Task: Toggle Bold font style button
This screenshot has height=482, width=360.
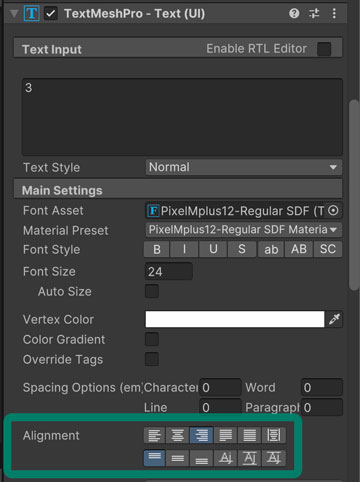Action: 157,249
